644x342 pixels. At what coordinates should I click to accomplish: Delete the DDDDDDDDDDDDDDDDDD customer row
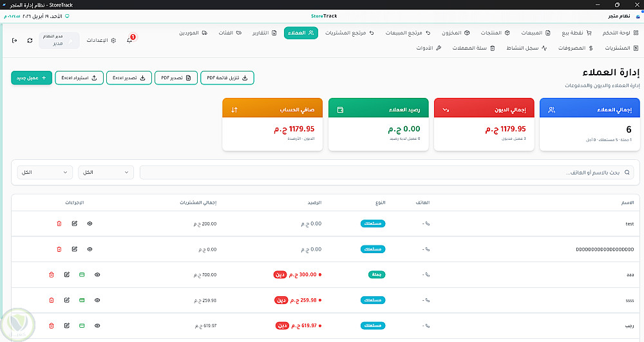tap(59, 249)
